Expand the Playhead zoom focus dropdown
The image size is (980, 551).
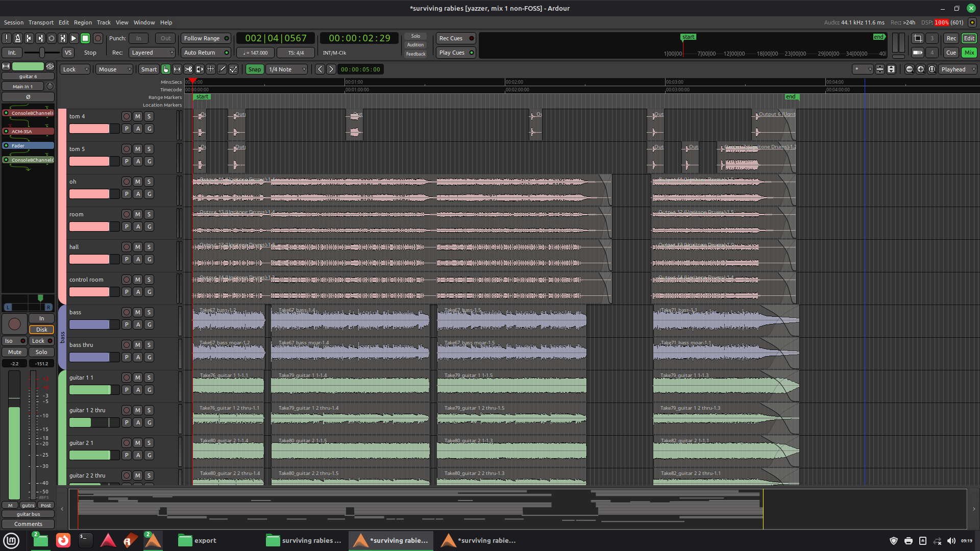958,69
